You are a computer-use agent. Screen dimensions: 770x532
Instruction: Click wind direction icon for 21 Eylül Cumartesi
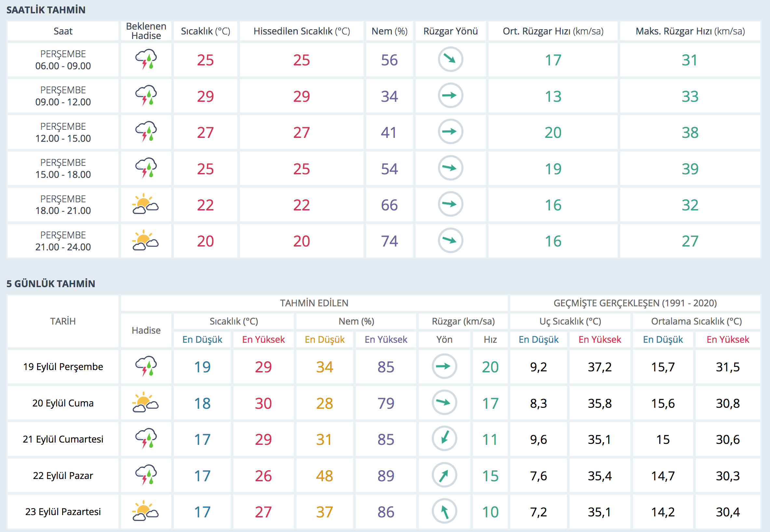pos(444,439)
